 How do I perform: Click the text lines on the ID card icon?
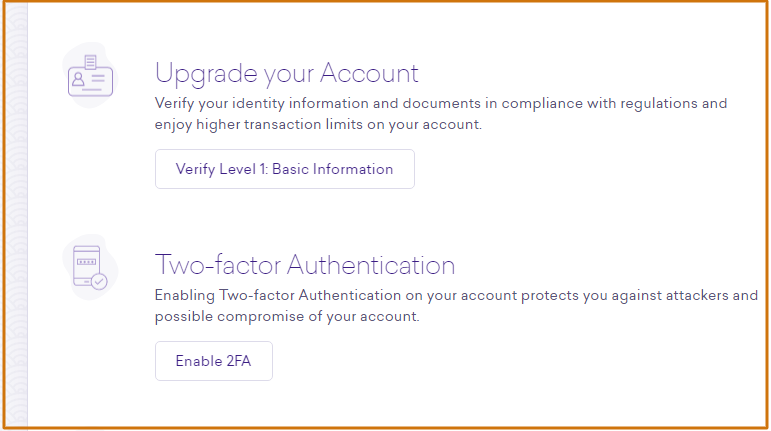[98, 79]
